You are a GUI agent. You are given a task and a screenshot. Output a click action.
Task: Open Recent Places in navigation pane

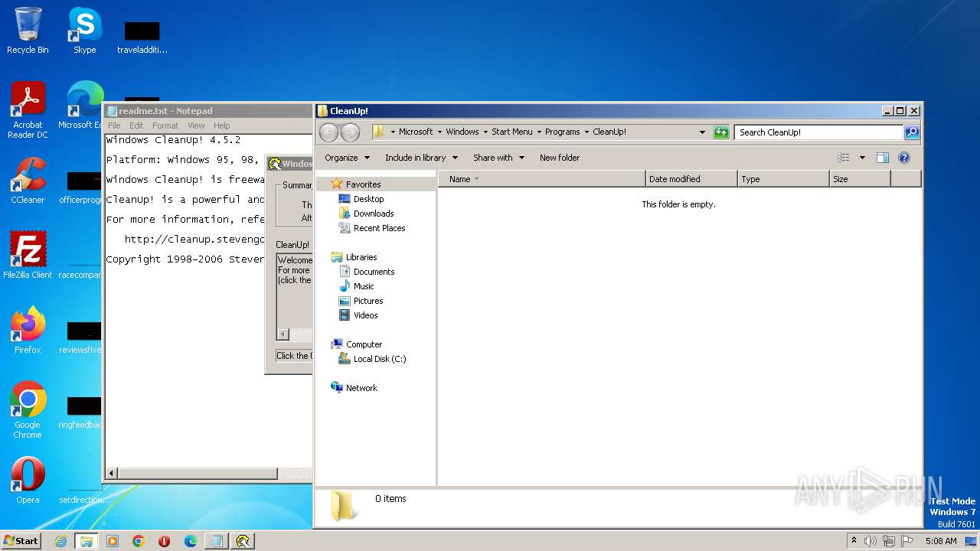[x=379, y=228]
